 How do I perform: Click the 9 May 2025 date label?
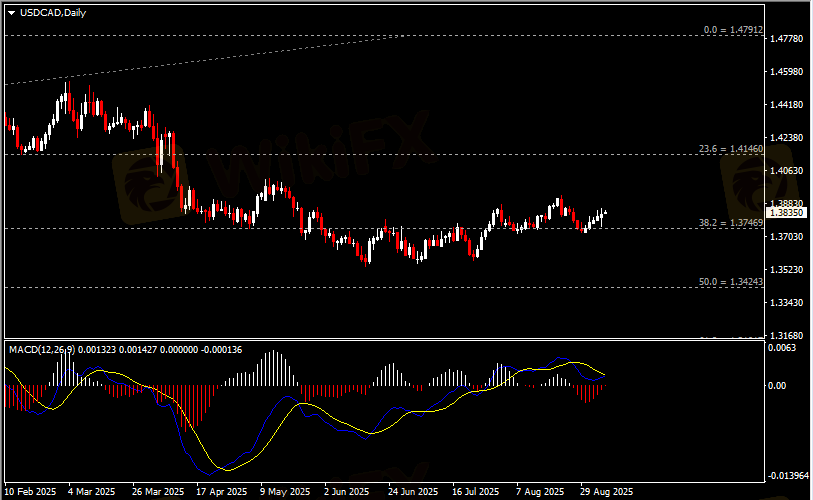pos(285,491)
